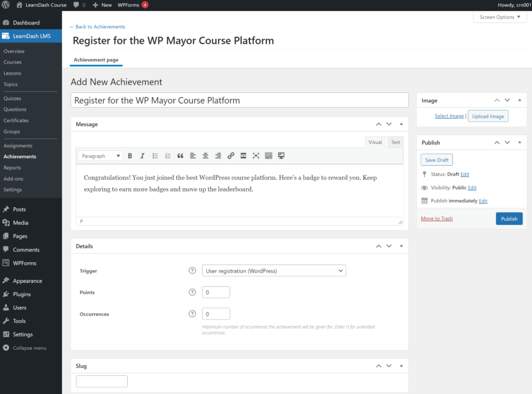Screen dimensions: 532x394
Task: Toggle the Slug panel collapse arrow
Action: coord(401,366)
